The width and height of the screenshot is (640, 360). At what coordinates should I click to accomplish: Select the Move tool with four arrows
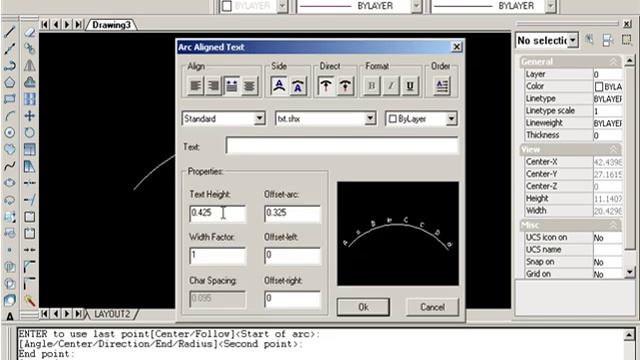tap(29, 116)
